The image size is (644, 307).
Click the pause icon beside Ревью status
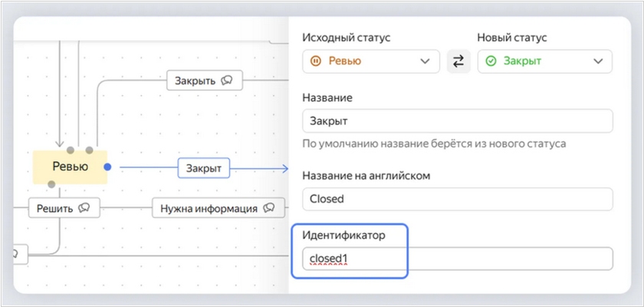pyautogui.click(x=316, y=61)
